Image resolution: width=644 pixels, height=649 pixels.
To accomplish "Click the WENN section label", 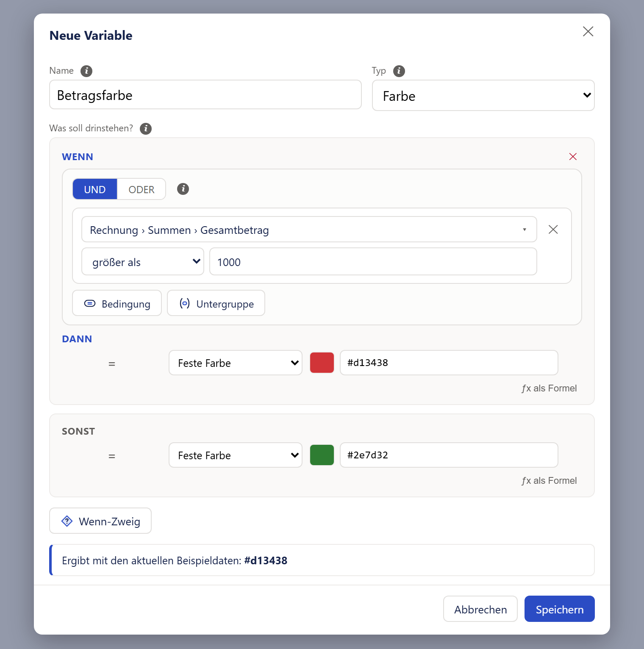I will [x=78, y=157].
